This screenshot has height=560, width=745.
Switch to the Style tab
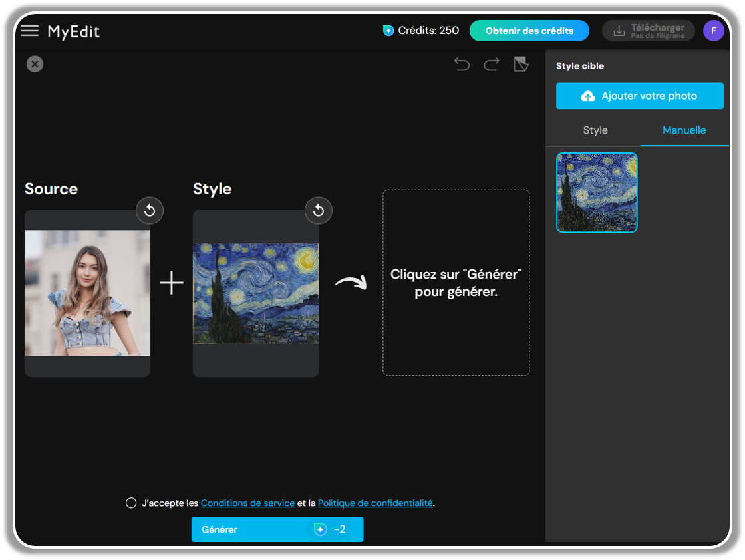(595, 130)
